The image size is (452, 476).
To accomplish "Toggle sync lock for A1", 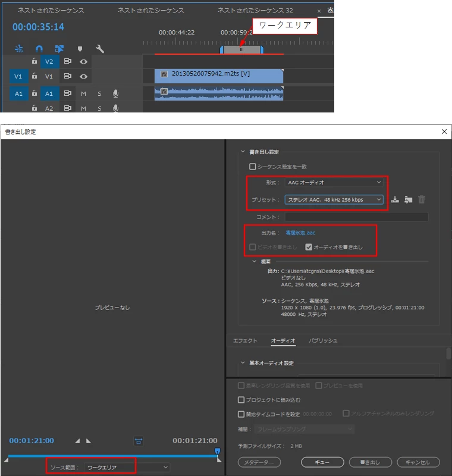I will [x=67, y=93].
